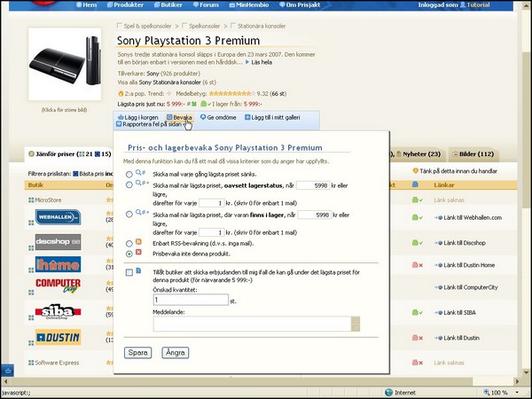Select finns i lager price alert option
The width and height of the screenshot is (532, 399).
(129, 215)
